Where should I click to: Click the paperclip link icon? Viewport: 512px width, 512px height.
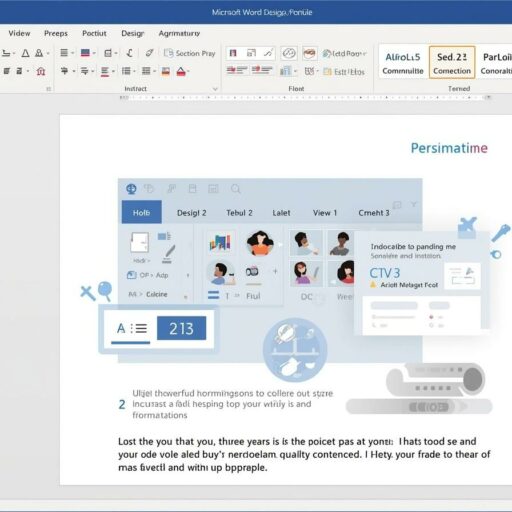pyautogui.click(x=149, y=53)
